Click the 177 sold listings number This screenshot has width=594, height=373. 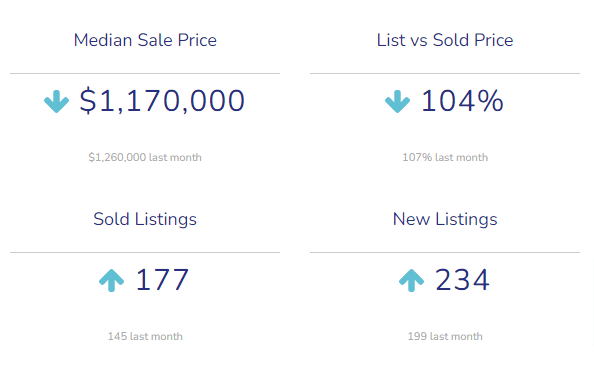[x=162, y=280]
